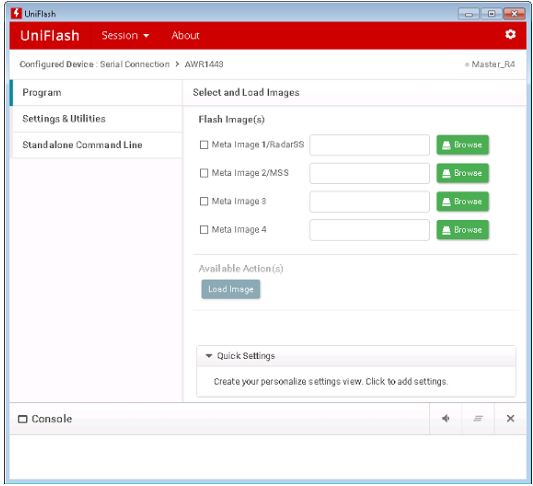Click the Console window icon
Image resolution: width=533 pixels, height=486 pixels.
(22, 419)
